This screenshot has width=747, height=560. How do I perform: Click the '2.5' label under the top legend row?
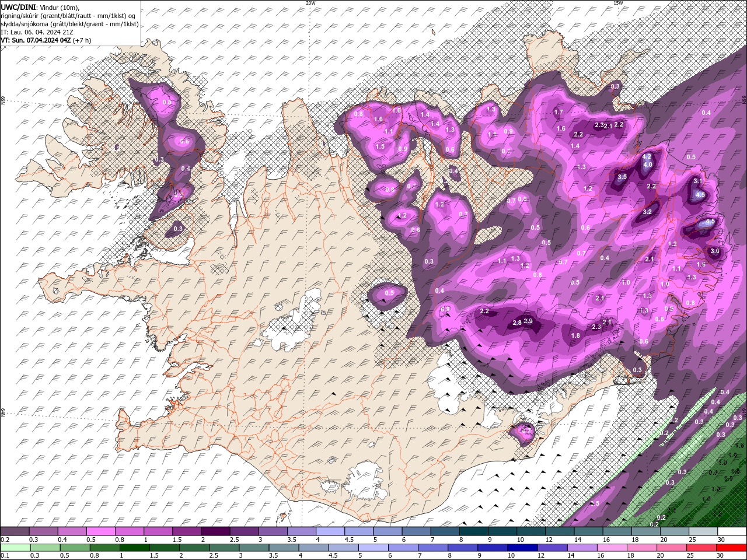point(234,540)
